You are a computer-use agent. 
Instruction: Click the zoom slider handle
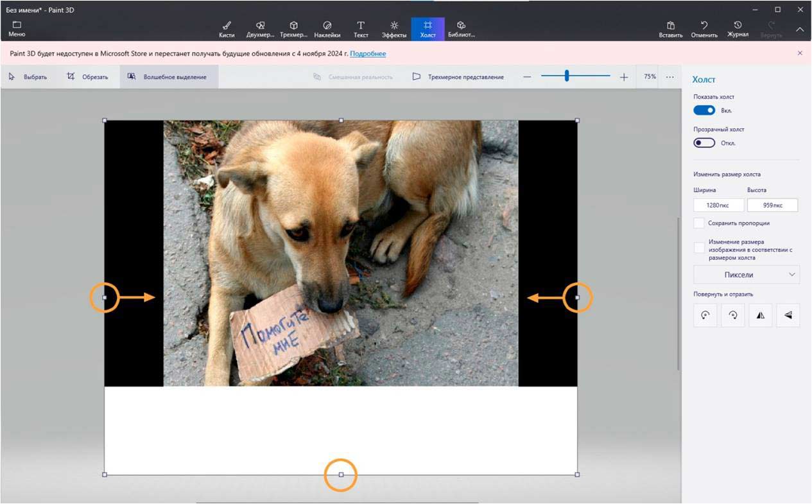[x=567, y=76]
